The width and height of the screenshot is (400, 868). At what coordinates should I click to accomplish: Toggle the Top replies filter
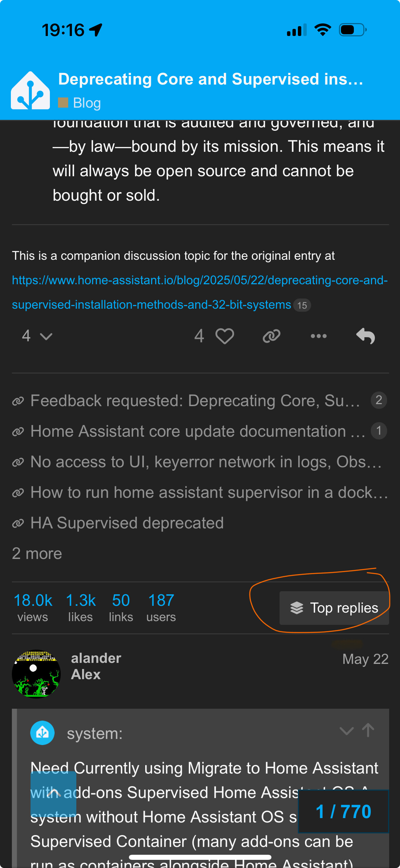point(334,608)
